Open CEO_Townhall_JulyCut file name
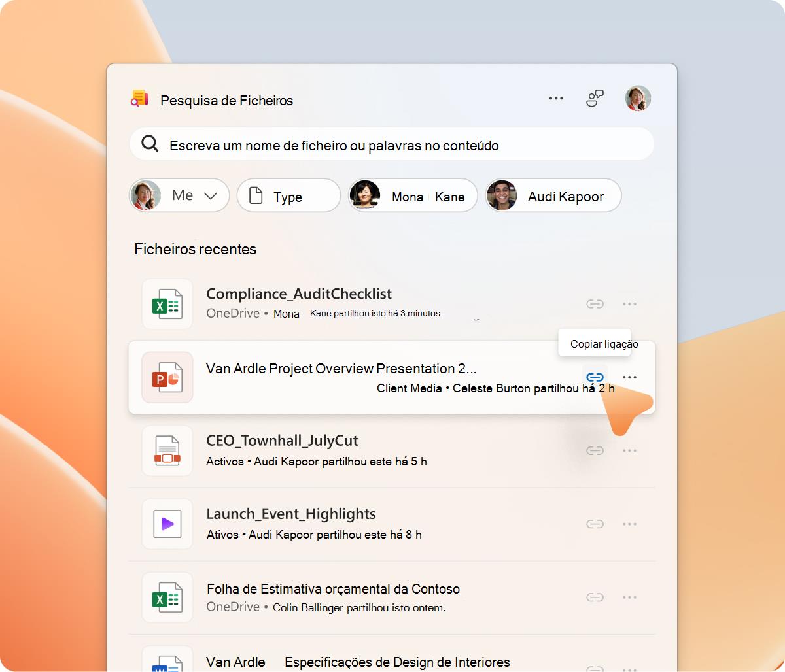The image size is (785, 672). [x=282, y=441]
